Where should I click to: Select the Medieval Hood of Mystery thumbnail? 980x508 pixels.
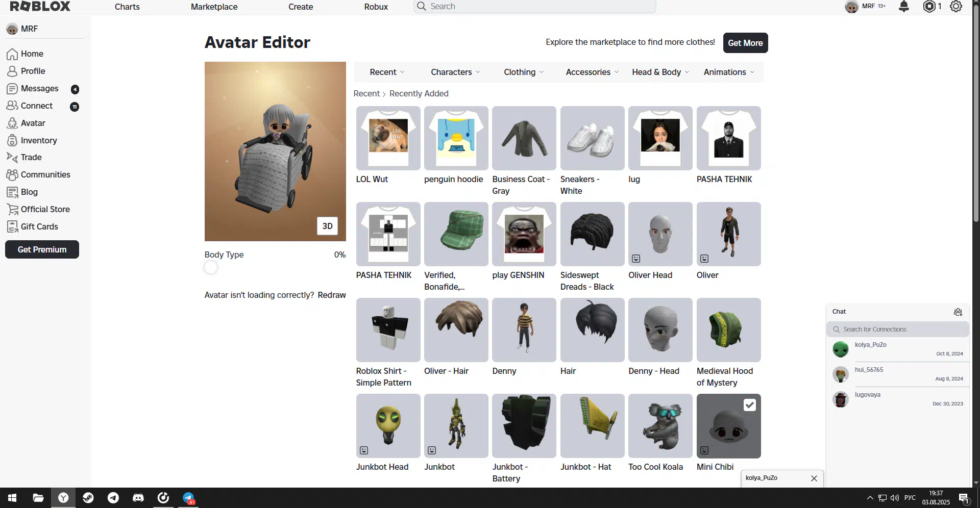[728, 330]
